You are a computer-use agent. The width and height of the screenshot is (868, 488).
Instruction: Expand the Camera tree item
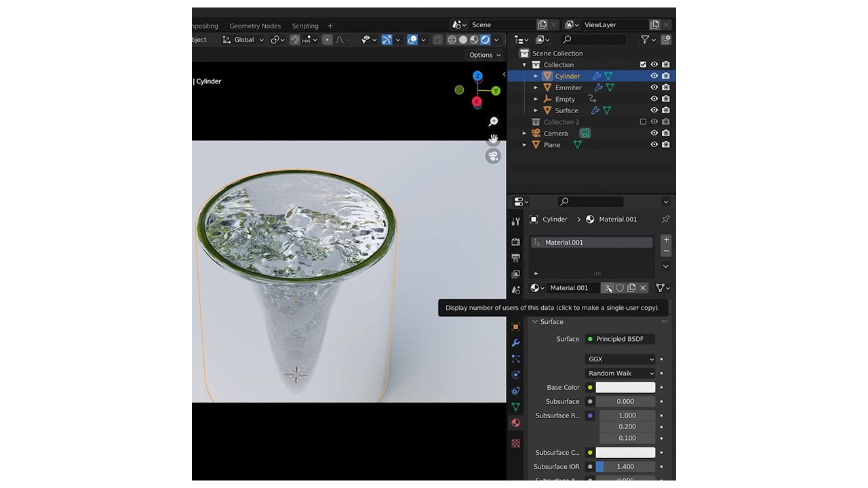[x=524, y=134]
